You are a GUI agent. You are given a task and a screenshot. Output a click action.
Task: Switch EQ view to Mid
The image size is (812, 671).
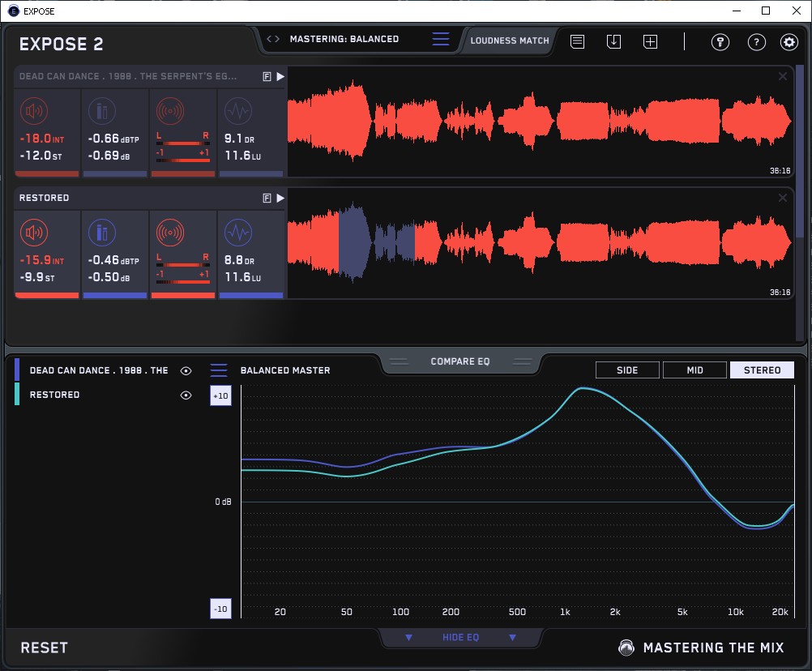695,370
